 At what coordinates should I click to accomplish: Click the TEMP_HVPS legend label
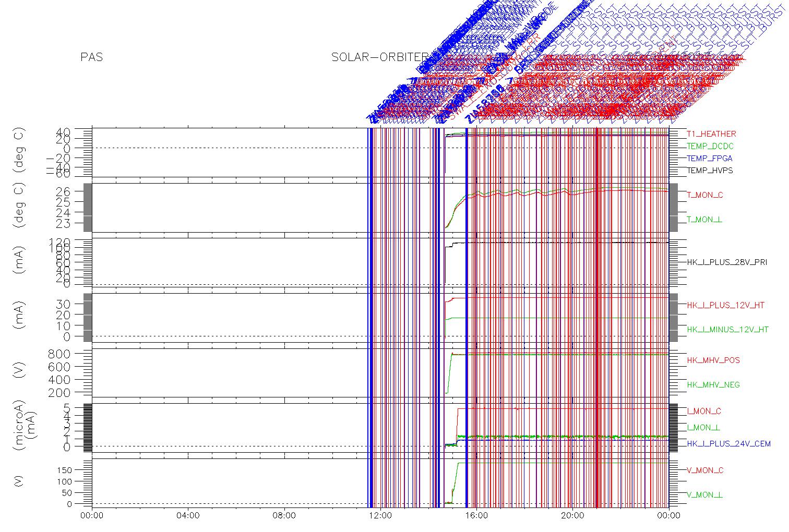click(x=710, y=171)
